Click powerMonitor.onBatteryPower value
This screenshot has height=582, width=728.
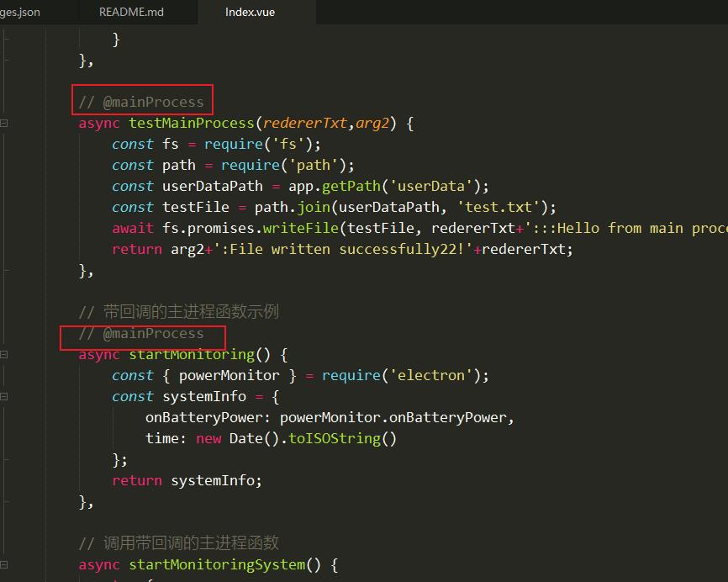[393, 417]
